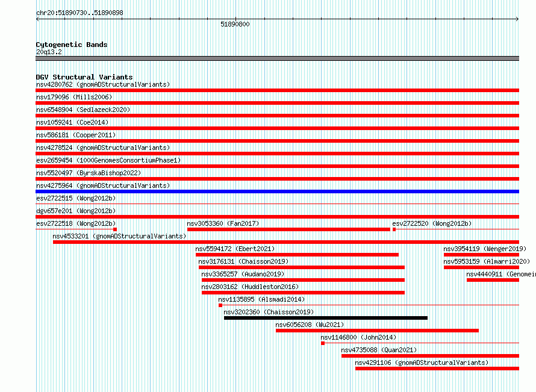Select nsv1146800 (John2014) label

tap(358, 337)
